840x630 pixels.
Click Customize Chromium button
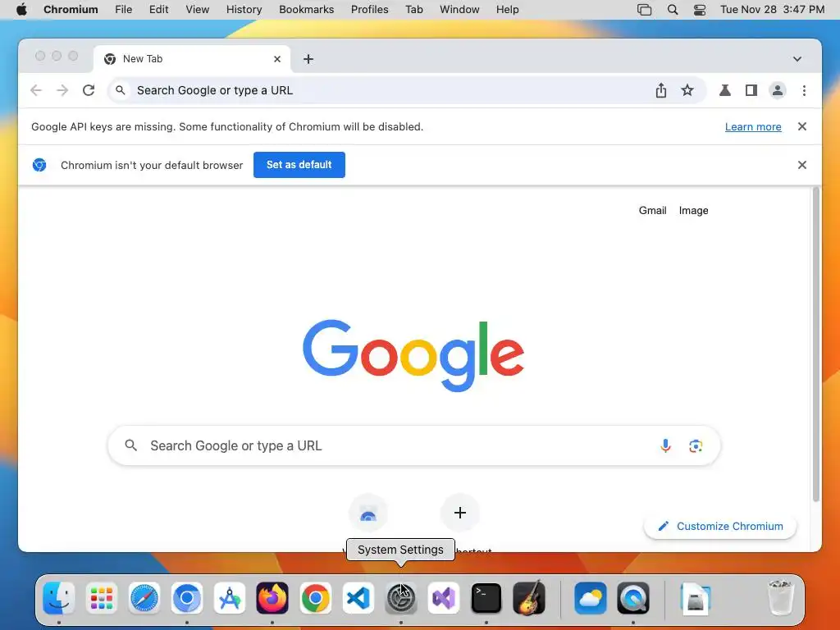click(720, 526)
